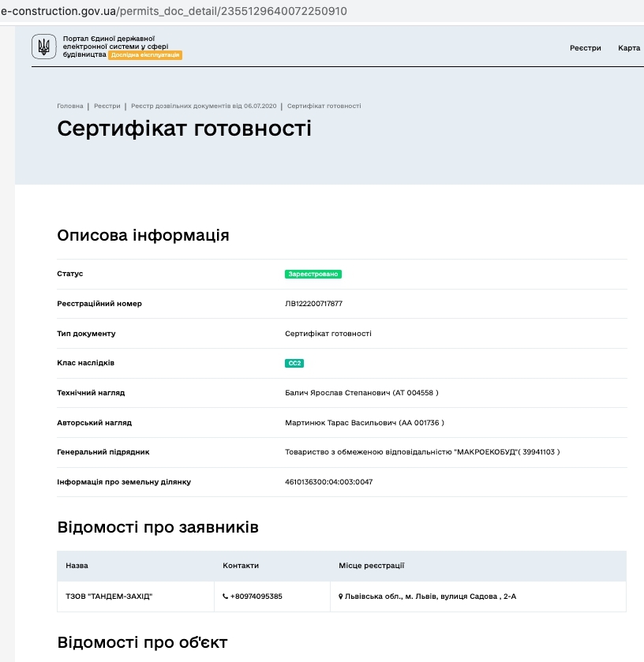644x662 pixels.
Task: Open the Реєстри menu item
Action: (586, 47)
